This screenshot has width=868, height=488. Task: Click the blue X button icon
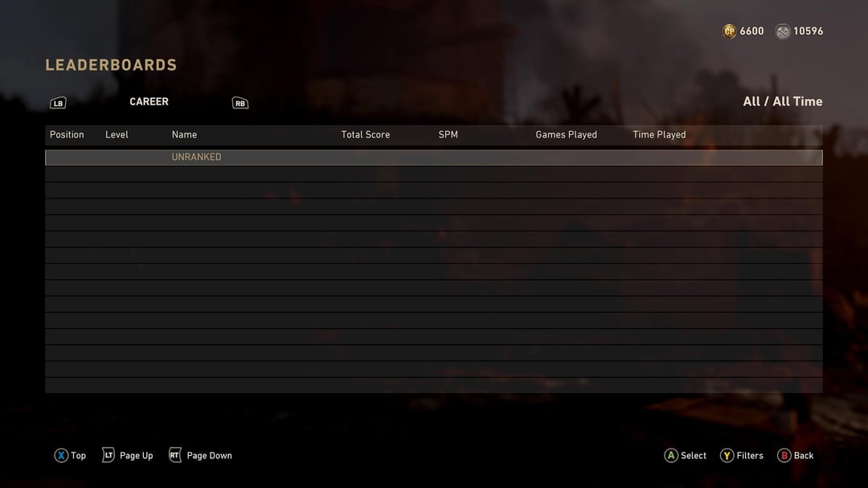(x=61, y=455)
